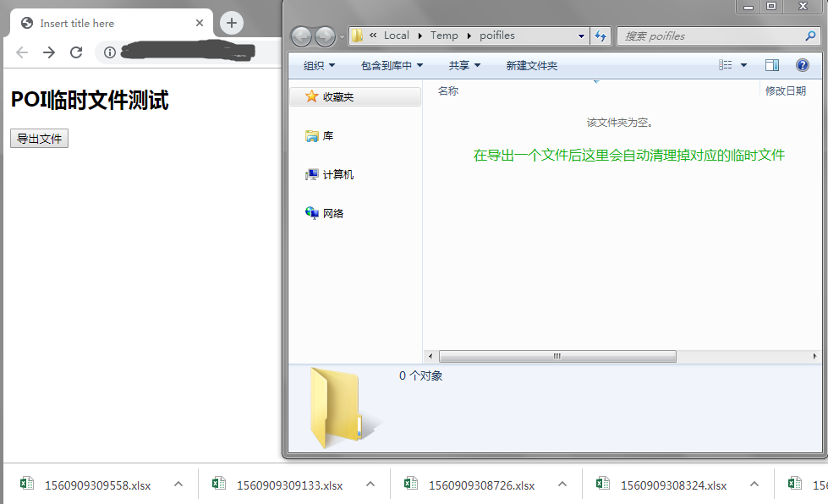The height and width of the screenshot is (504, 828).
Task: Click the Excel icon on 1560909308726.xlsx download
Action: click(x=410, y=482)
